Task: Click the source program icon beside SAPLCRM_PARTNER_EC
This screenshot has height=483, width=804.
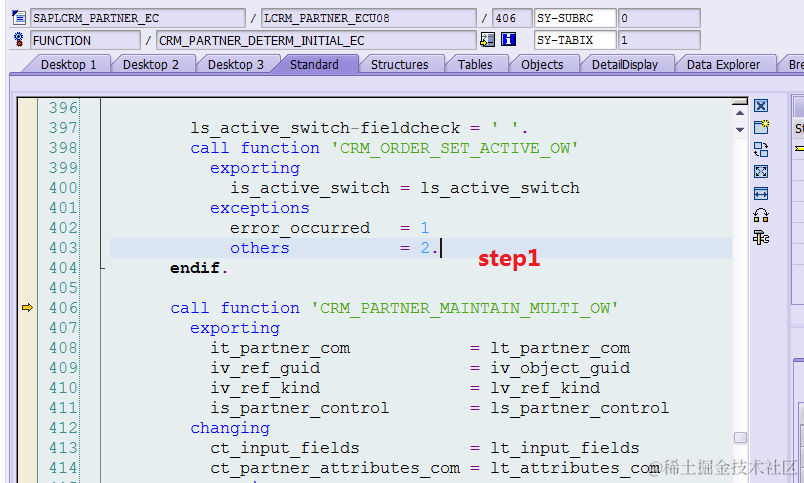Action: tap(19, 18)
